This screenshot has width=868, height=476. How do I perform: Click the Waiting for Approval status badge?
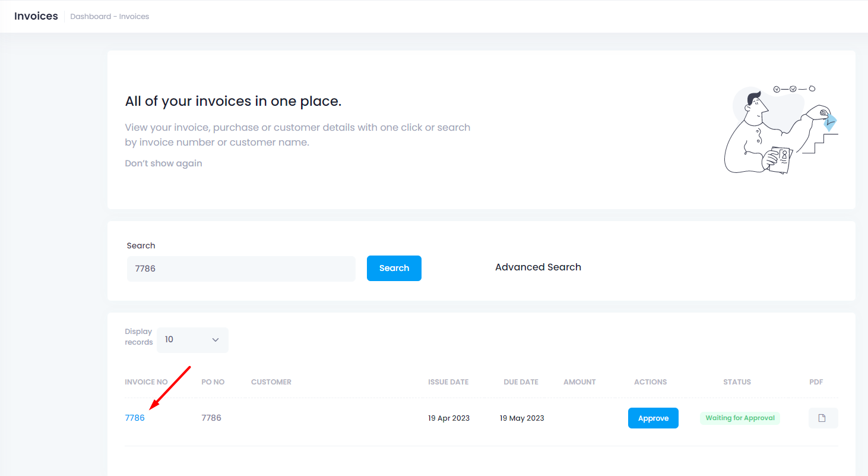740,418
